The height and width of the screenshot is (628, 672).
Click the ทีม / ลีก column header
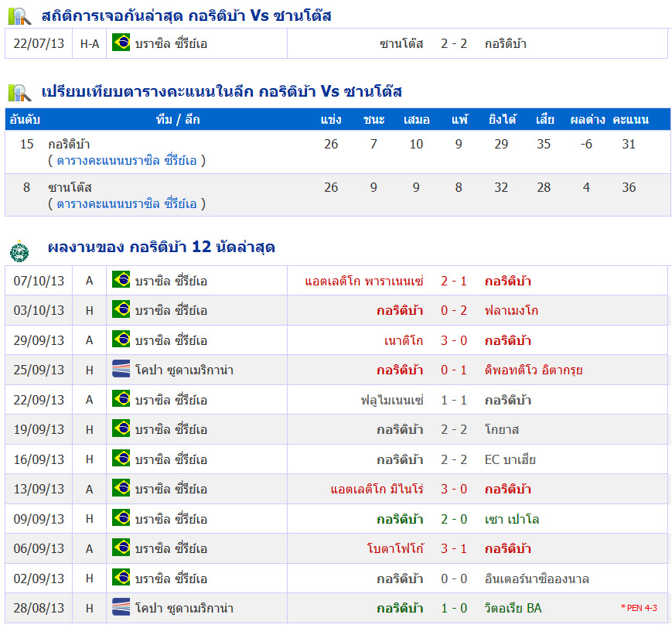178,120
